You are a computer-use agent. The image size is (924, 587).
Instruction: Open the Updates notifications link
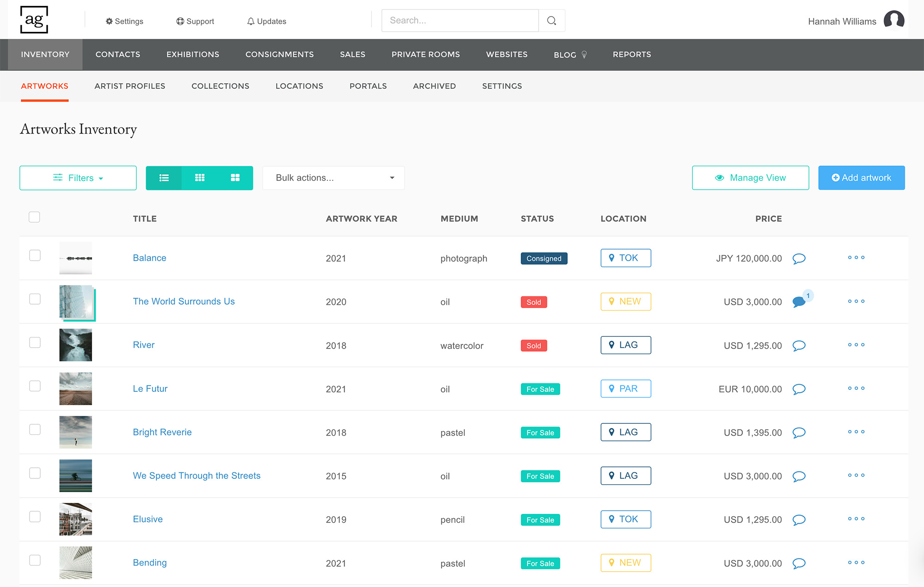coord(267,21)
